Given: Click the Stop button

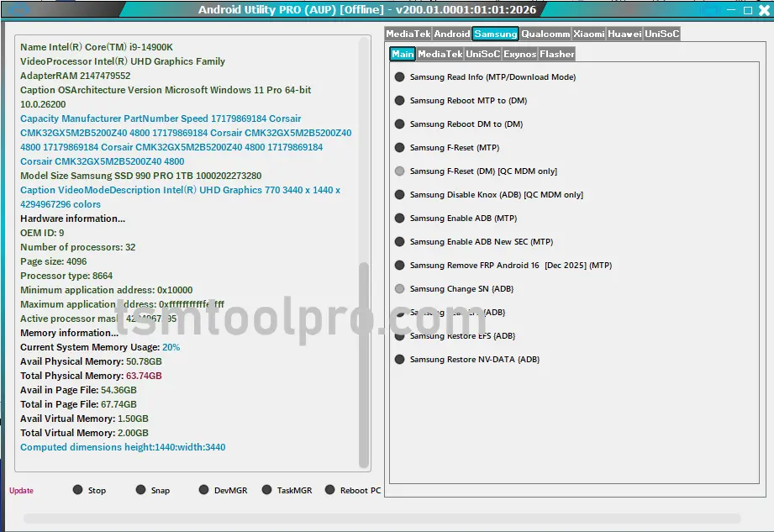Looking at the screenshot, I should tap(89, 490).
